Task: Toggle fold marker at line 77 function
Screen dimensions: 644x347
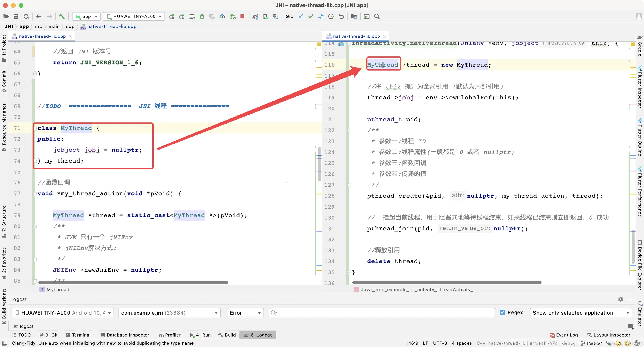Action: [35, 194]
